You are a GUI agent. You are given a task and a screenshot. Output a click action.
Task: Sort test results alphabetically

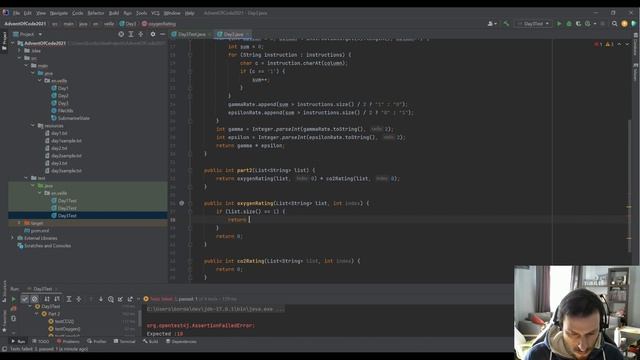tap(47, 299)
